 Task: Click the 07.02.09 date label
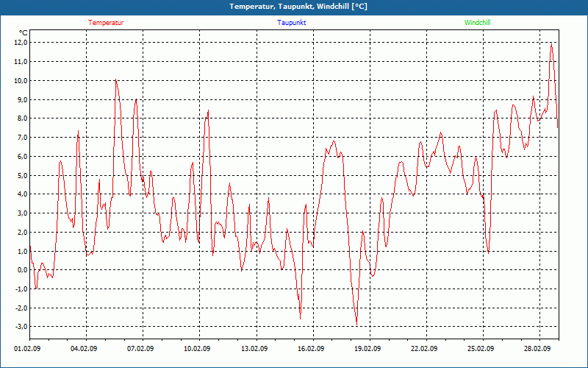point(140,349)
